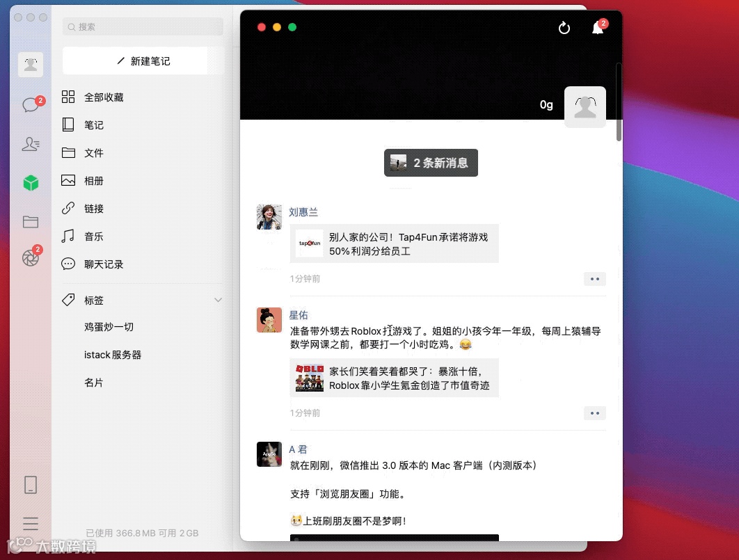
Task: Click the 标签 tag icon
Action: (68, 300)
